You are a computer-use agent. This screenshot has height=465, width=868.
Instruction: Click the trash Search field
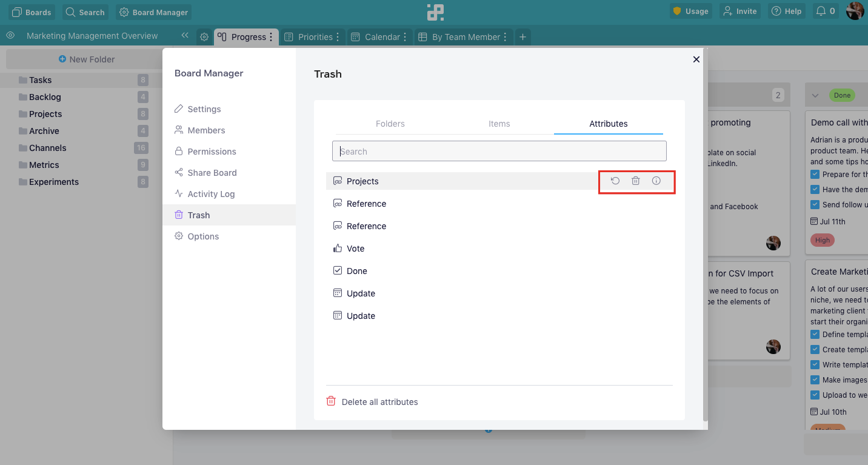[x=499, y=152]
